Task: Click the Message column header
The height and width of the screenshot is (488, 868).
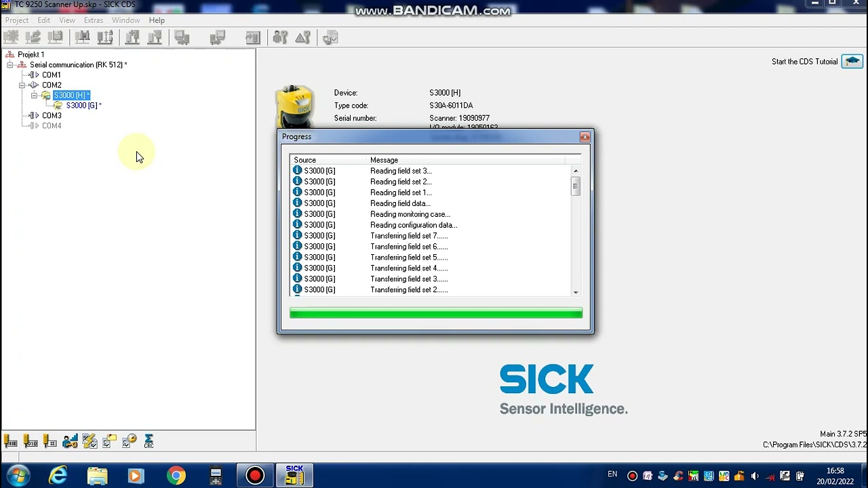Action: 465,160
